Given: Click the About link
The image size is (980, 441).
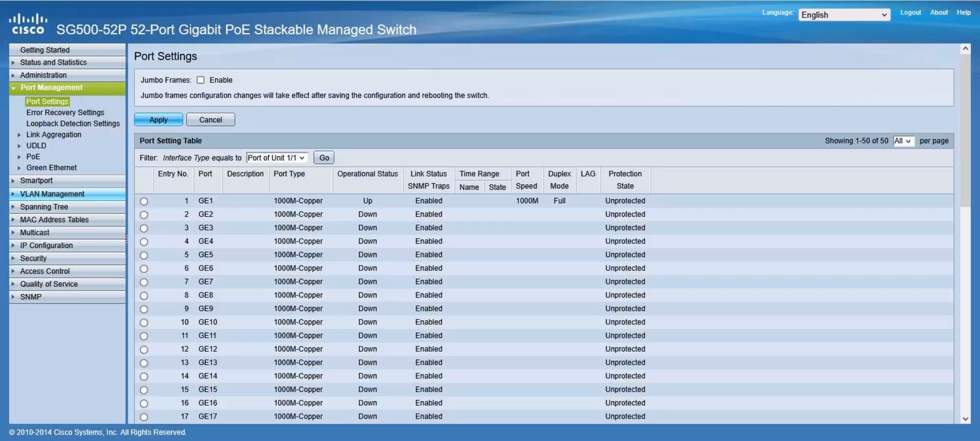Looking at the screenshot, I should (x=939, y=13).
